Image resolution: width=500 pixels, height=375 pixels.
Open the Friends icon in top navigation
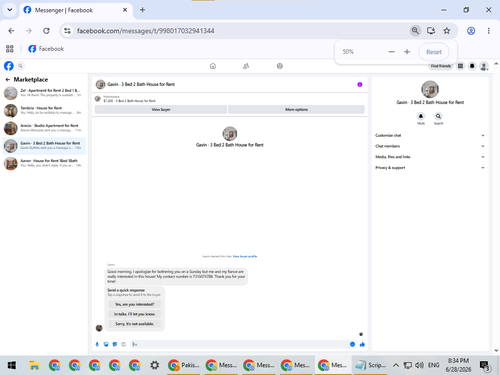click(246, 66)
